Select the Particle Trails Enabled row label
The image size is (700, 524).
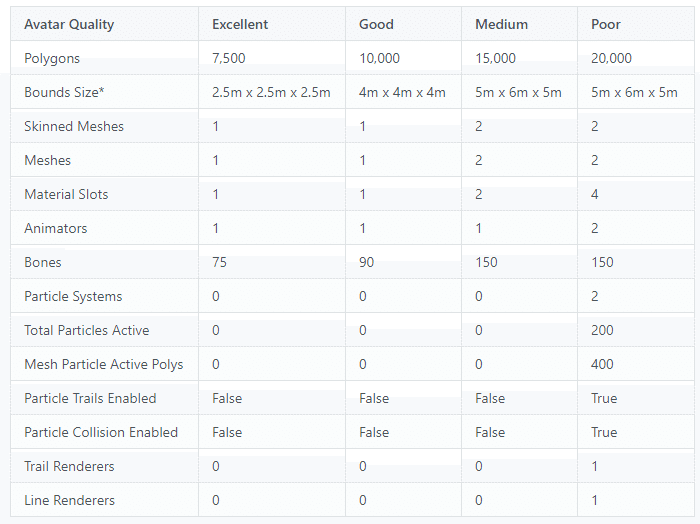(90, 399)
